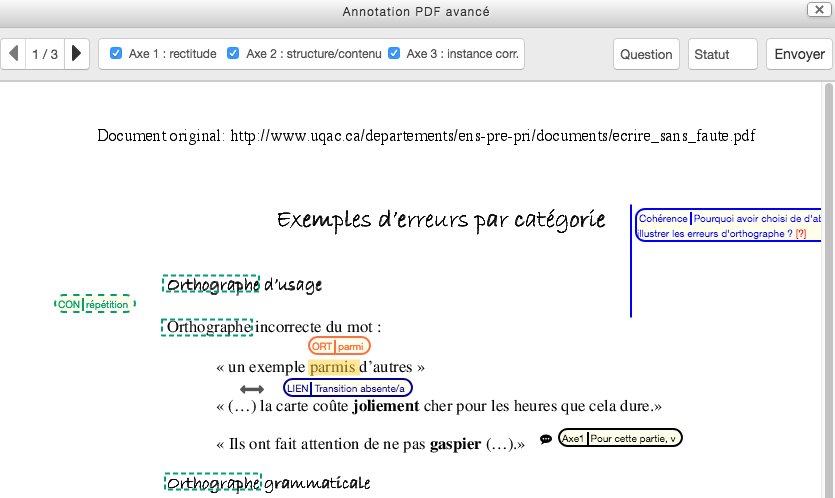The width and height of the screenshot is (835, 498).
Task: Go to the previous page arrow
Action: click(x=13, y=54)
